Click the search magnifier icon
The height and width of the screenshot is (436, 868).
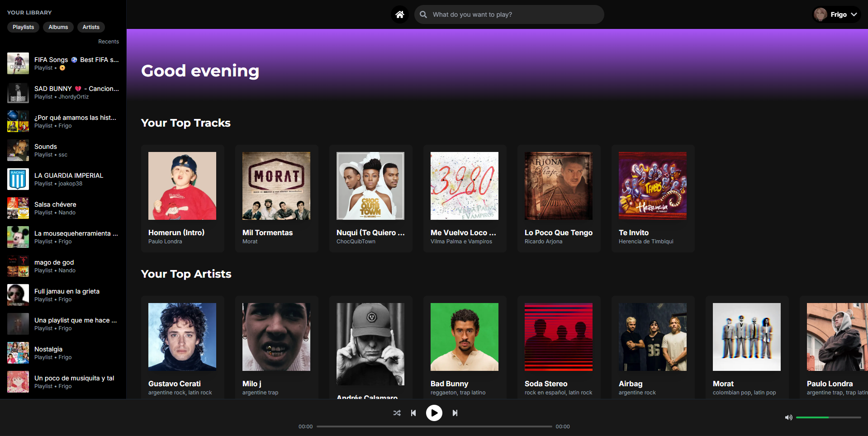423,14
